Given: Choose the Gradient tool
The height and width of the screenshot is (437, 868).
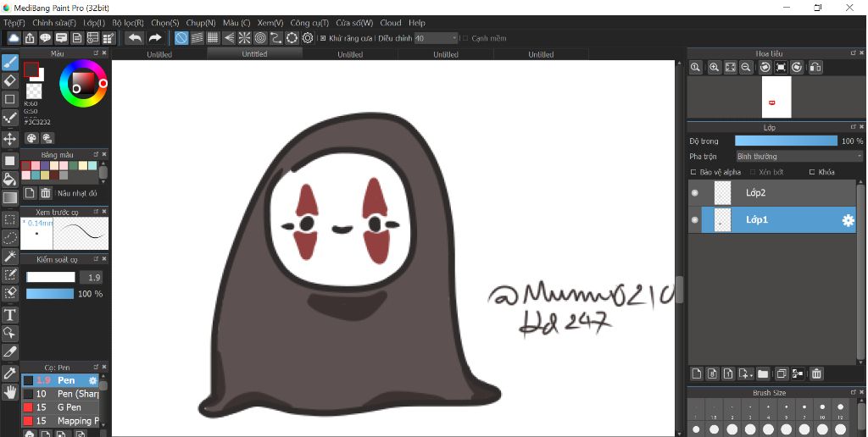Looking at the screenshot, I should 10,197.
